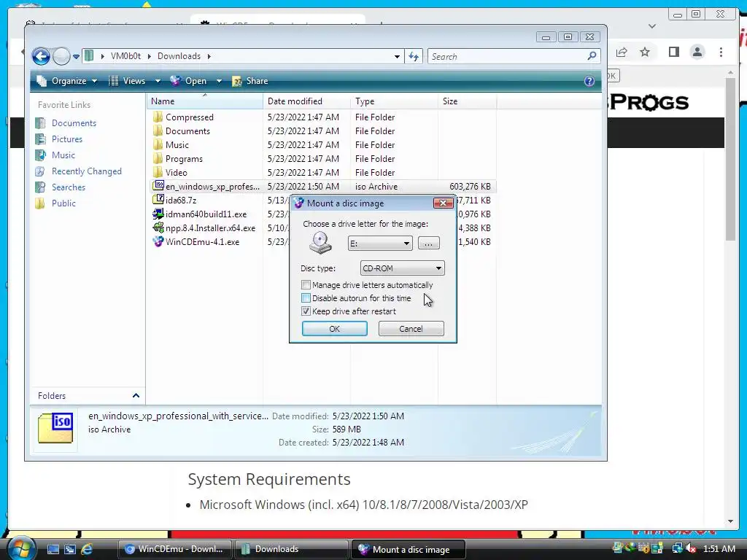The width and height of the screenshot is (747, 560).
Task: Click the browse ellipsis button
Action: 428,244
